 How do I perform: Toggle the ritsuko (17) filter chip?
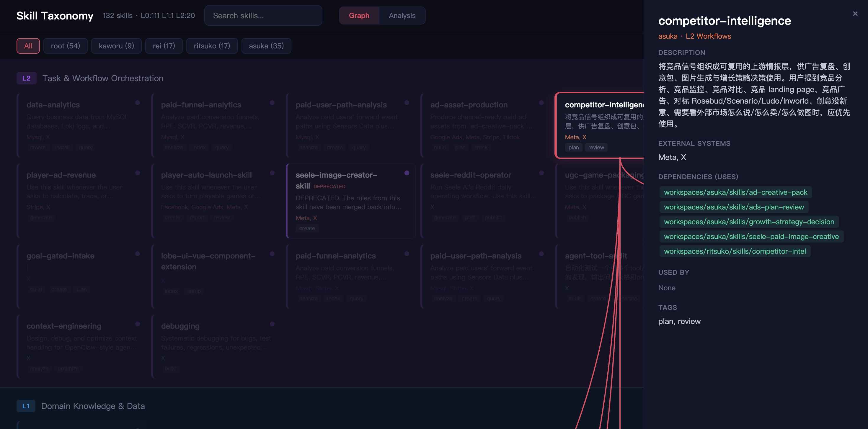[x=212, y=46]
